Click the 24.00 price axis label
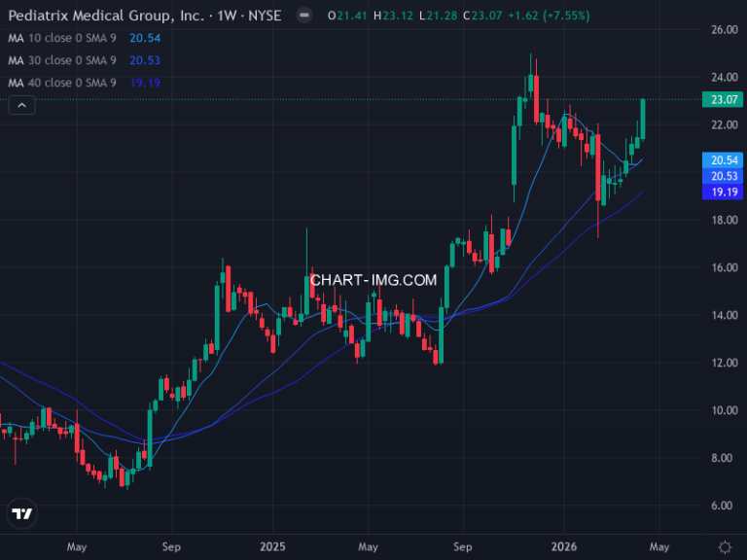Viewport: 747px width, 560px height. tap(724, 77)
